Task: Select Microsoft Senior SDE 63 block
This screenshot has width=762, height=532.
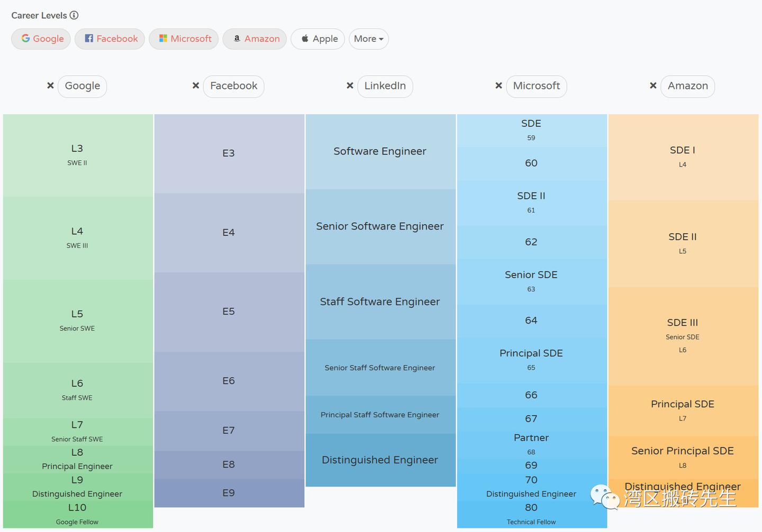Action: (x=532, y=282)
